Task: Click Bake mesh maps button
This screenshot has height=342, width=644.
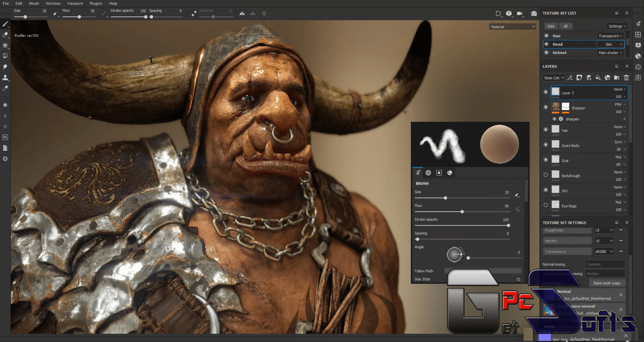Action: 607,283
